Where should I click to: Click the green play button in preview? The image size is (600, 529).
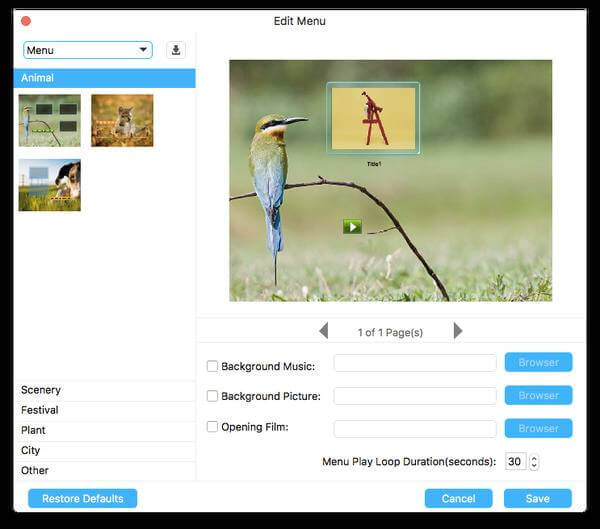click(352, 227)
